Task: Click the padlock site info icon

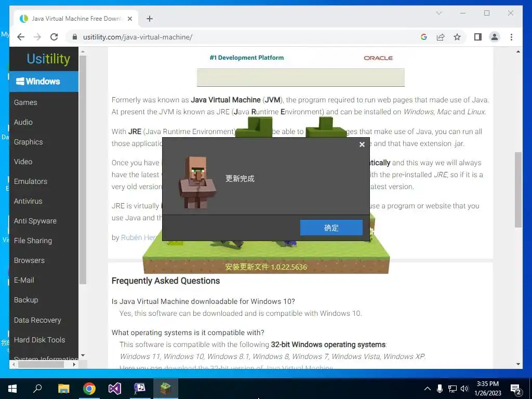Action: click(x=75, y=37)
